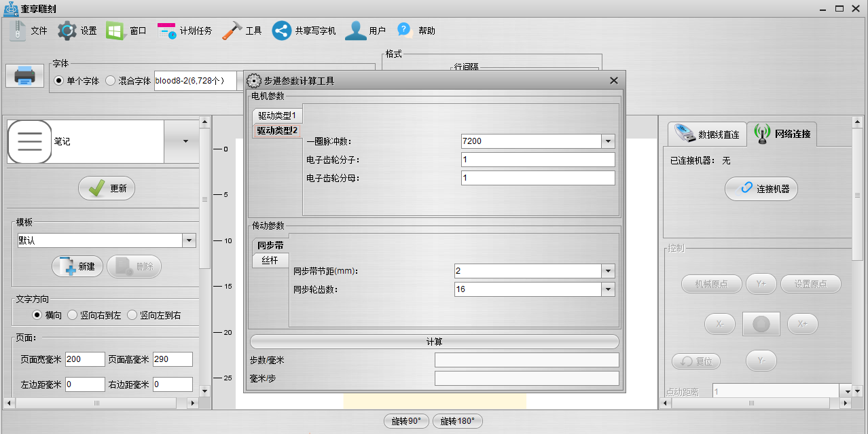Click the printer icon button

(x=25, y=75)
